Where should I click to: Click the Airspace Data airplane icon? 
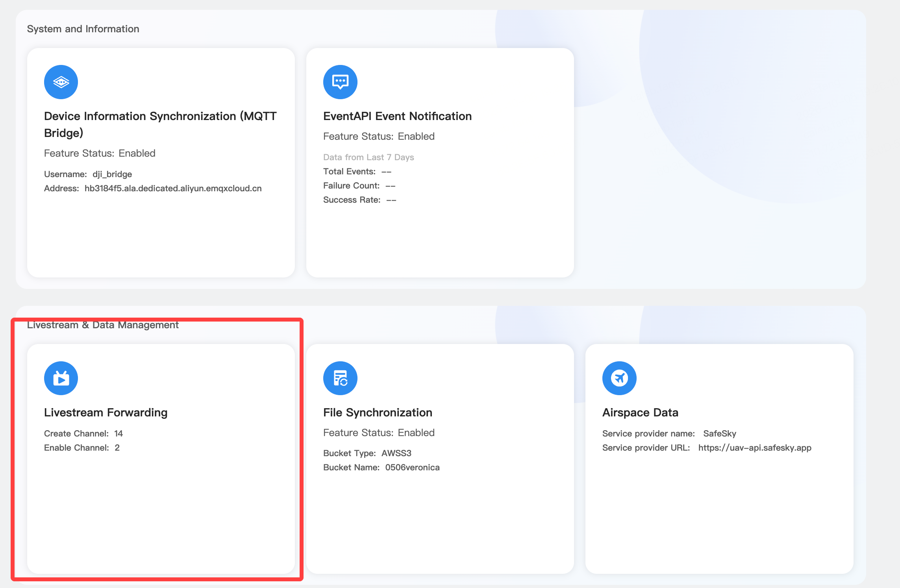click(x=619, y=378)
